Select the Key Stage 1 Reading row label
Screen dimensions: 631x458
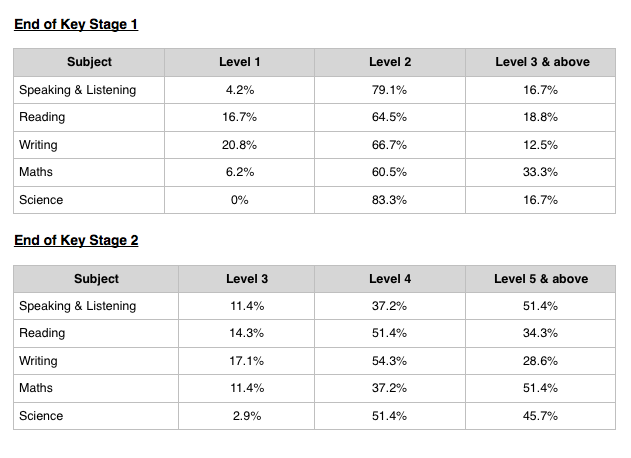[42, 117]
